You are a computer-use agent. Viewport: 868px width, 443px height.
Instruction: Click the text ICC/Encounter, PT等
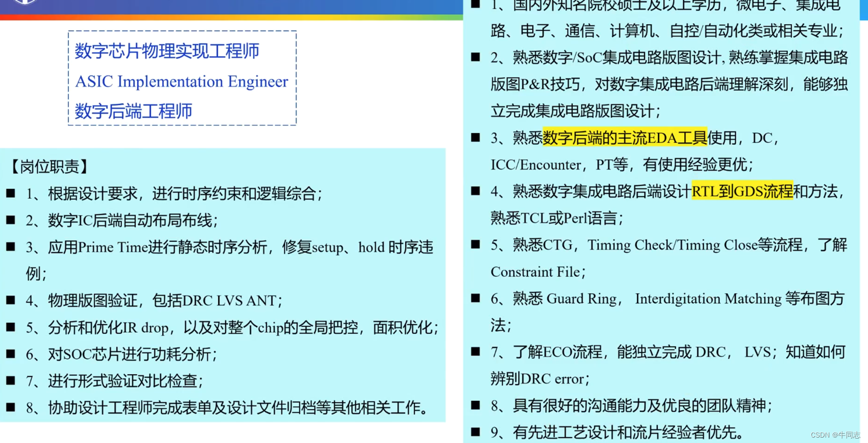point(560,165)
